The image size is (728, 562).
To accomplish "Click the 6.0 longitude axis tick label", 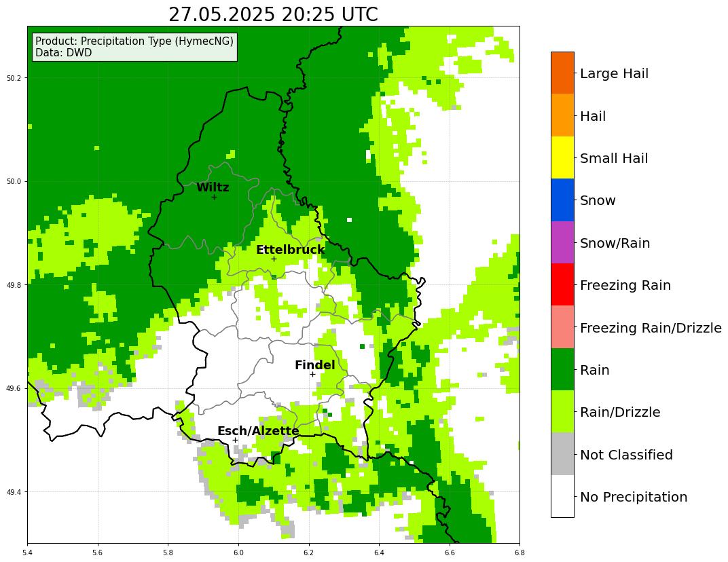I will click(x=238, y=552).
